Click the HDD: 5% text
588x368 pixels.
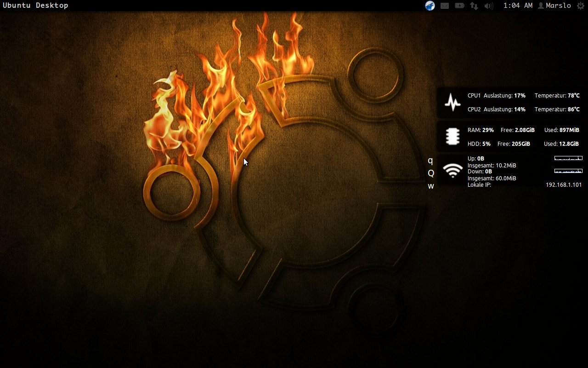[x=479, y=144]
